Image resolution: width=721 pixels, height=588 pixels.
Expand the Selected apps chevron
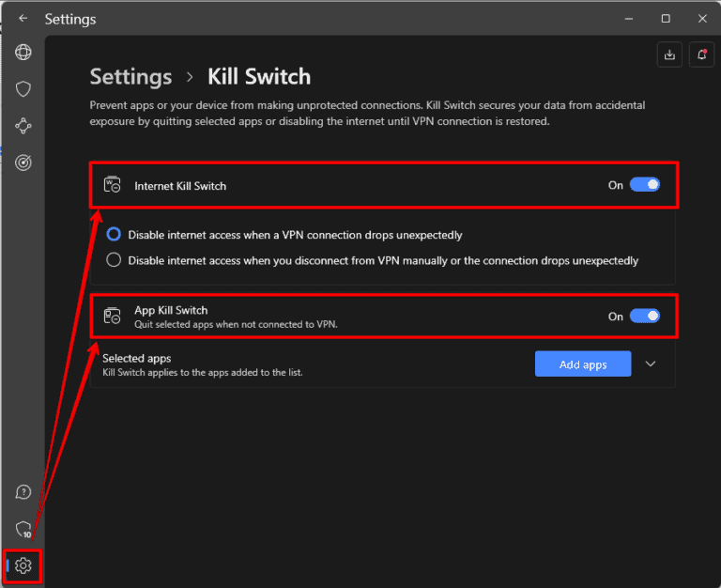click(x=652, y=364)
